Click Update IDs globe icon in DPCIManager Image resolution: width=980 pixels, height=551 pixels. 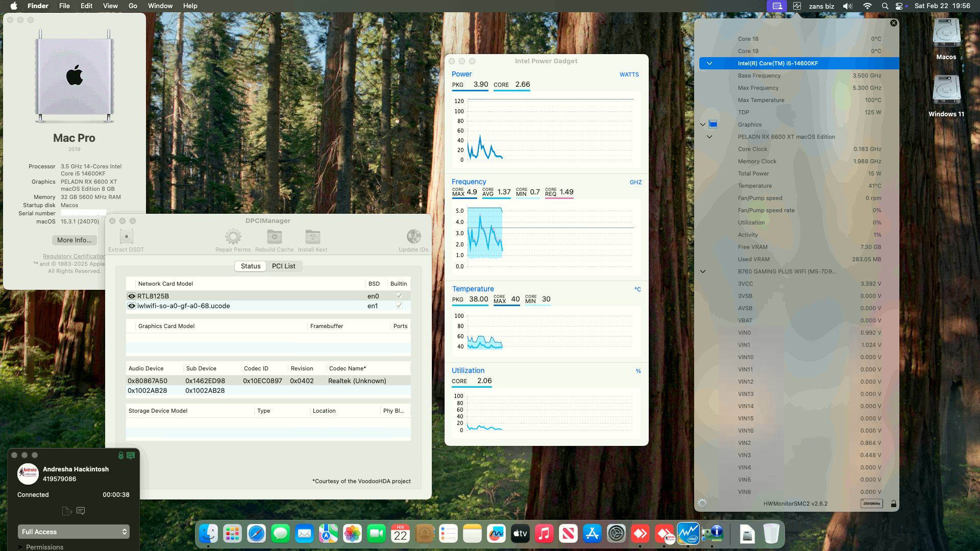413,236
